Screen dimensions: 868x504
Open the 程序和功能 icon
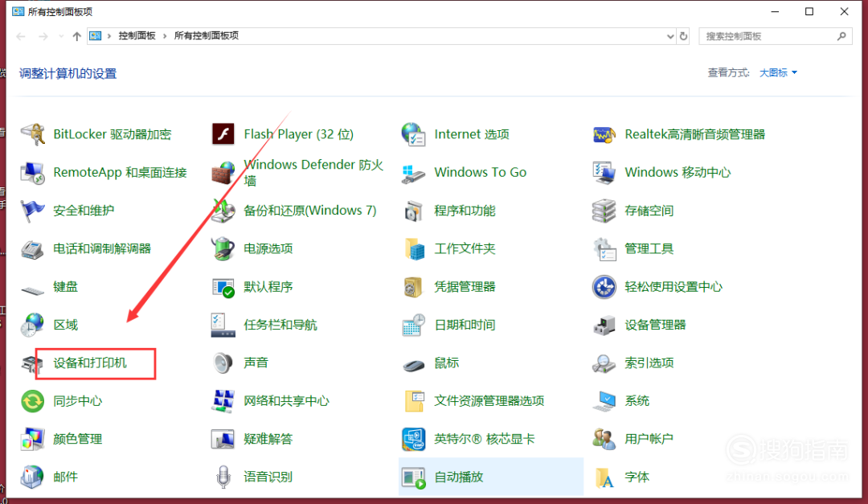pyautogui.click(x=414, y=211)
